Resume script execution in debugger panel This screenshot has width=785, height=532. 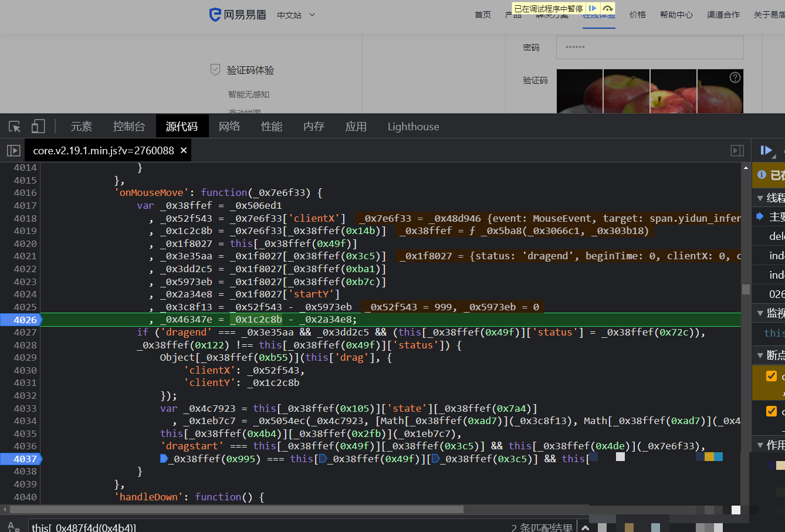[766, 151]
